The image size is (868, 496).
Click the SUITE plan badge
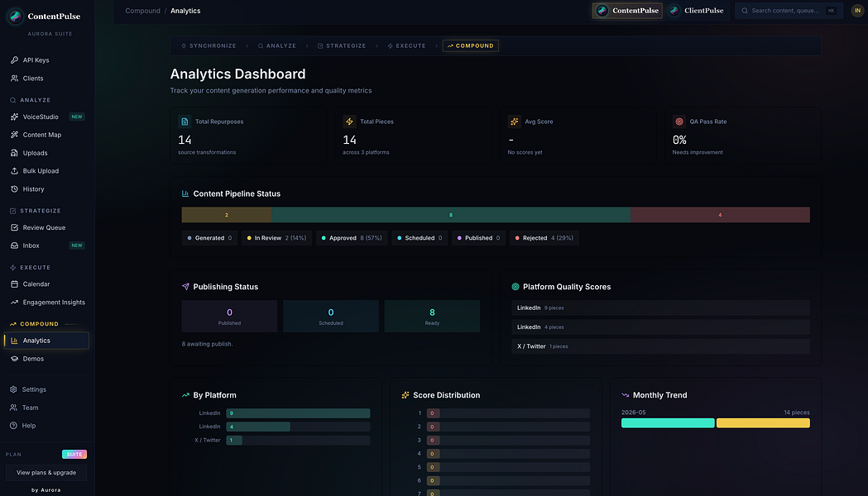74,455
